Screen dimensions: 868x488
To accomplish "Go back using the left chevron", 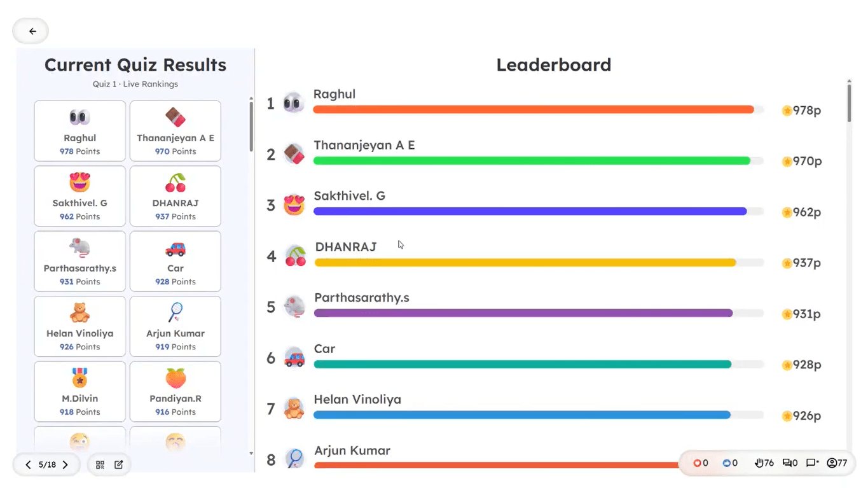I will point(28,464).
